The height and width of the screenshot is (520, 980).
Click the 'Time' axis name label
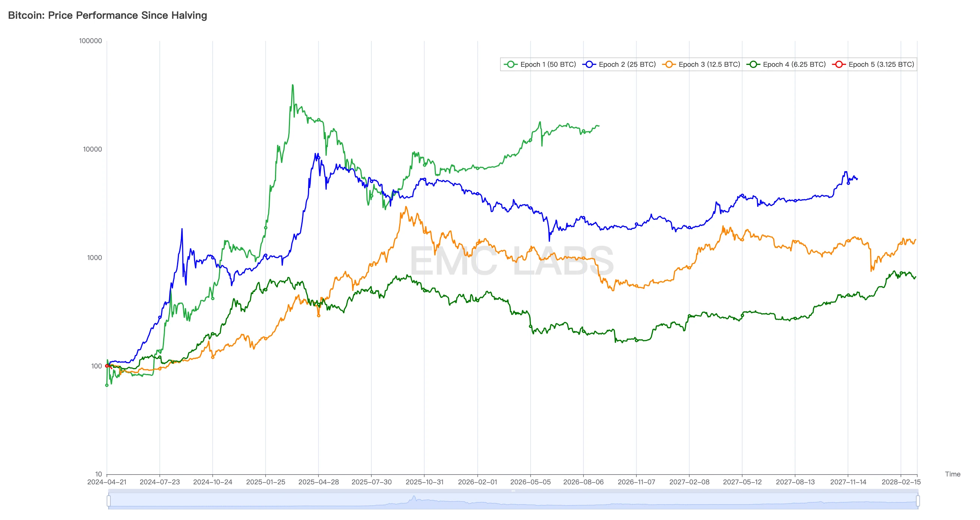coord(952,474)
